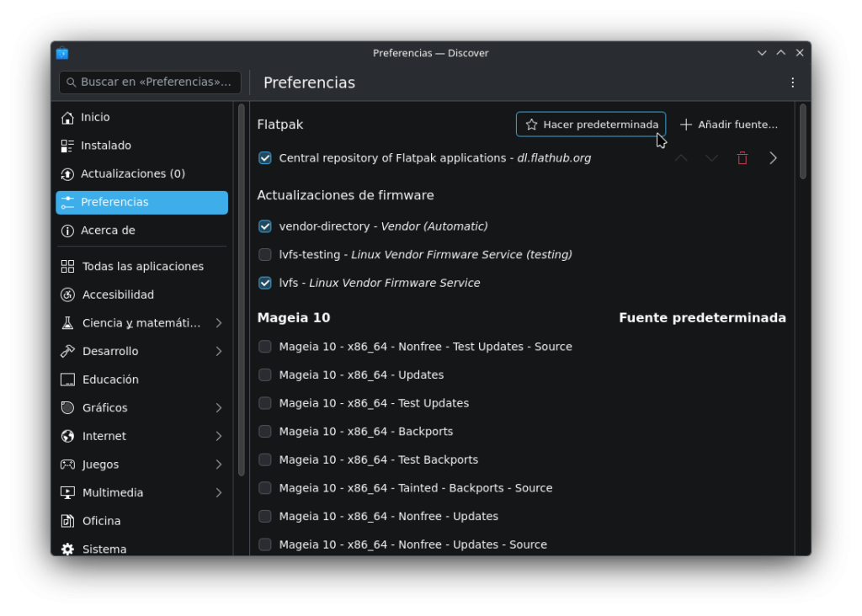Click the Accesibilidad icon
The height and width of the screenshot is (616, 862).
click(x=67, y=295)
